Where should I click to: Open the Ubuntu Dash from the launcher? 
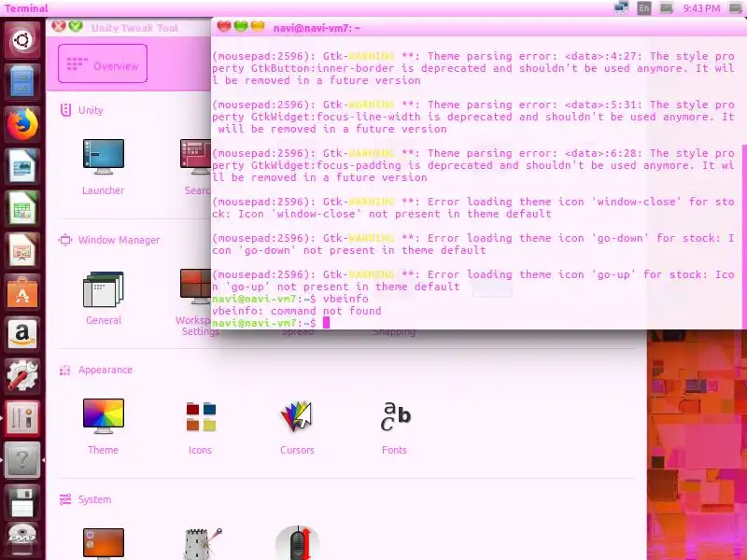point(22,40)
